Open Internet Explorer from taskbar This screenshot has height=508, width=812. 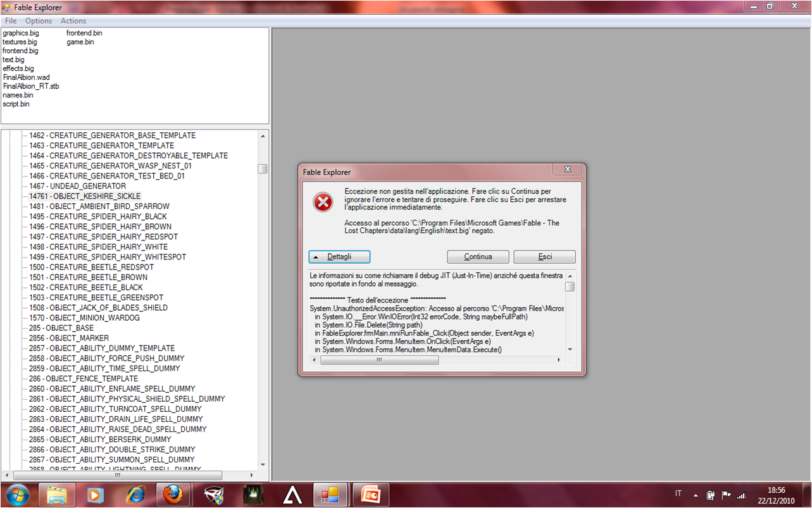click(135, 494)
